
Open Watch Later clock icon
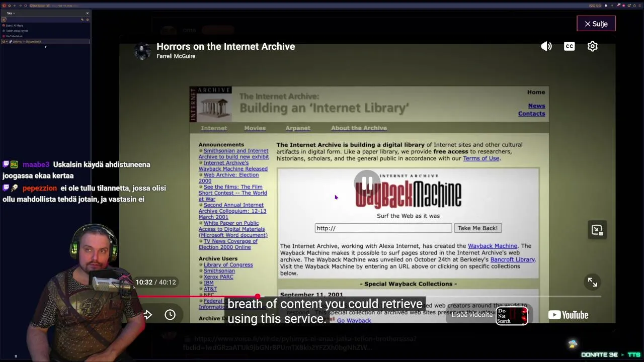[170, 315]
